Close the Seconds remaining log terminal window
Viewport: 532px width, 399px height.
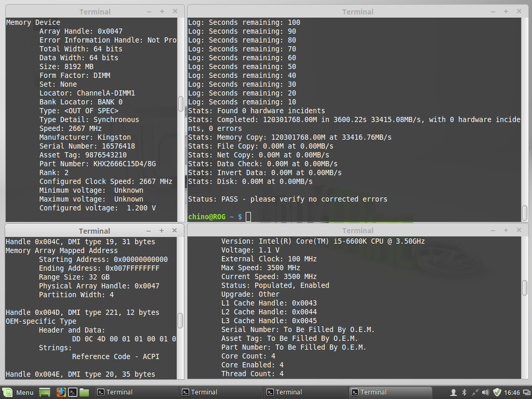pyautogui.click(x=519, y=11)
